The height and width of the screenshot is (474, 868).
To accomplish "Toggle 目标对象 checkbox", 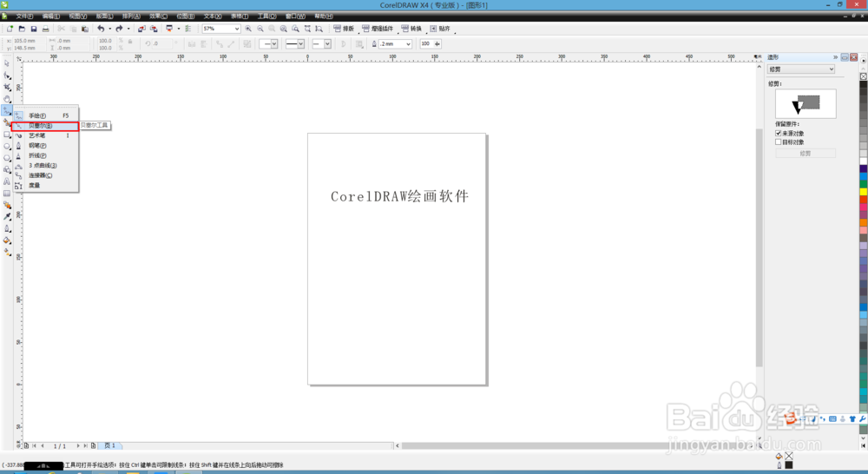I will pos(779,142).
